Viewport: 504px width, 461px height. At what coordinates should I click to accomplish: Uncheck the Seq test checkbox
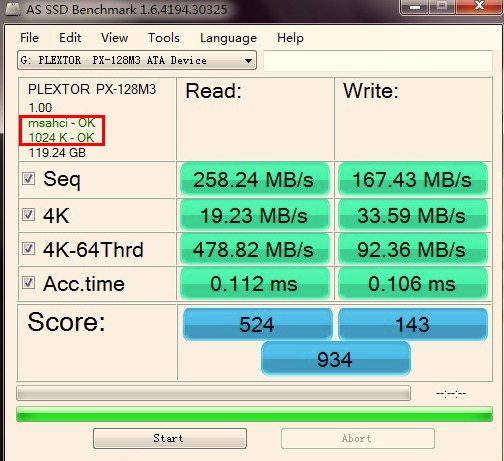(28, 179)
